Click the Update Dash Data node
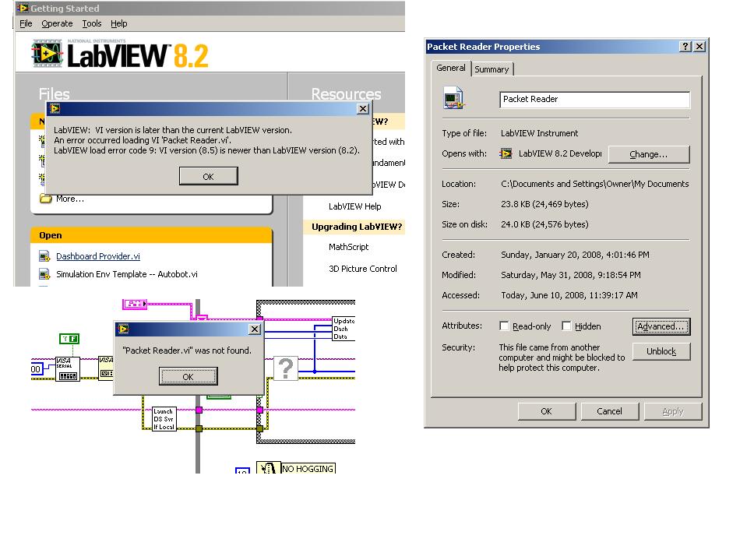This screenshot has height=560, width=747. (344, 329)
